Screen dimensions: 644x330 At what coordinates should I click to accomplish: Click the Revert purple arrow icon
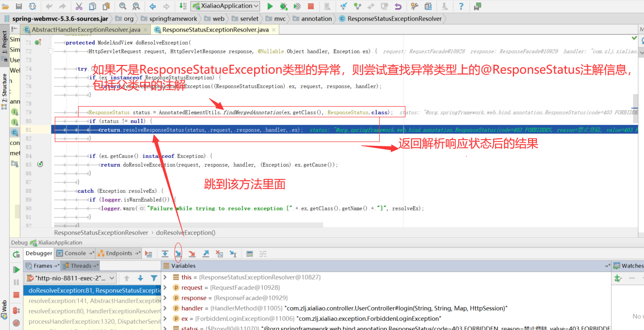pyautogui.click(x=398, y=6)
